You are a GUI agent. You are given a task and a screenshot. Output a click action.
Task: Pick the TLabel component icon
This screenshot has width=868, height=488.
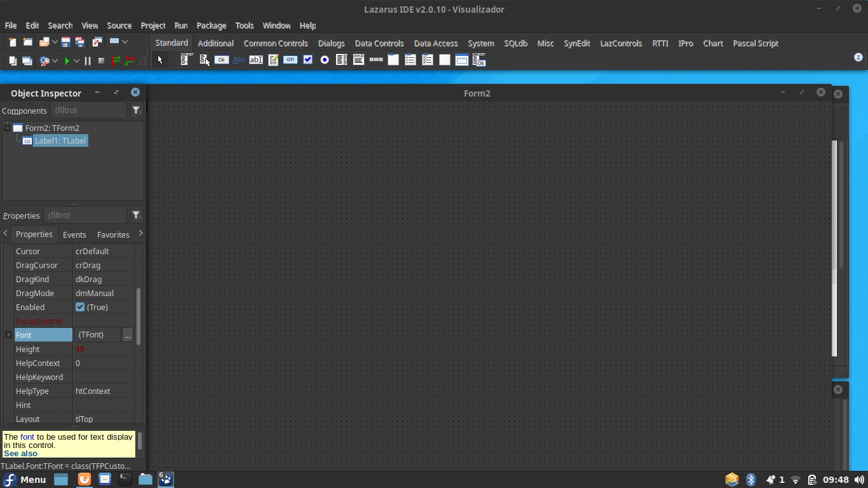click(239, 60)
